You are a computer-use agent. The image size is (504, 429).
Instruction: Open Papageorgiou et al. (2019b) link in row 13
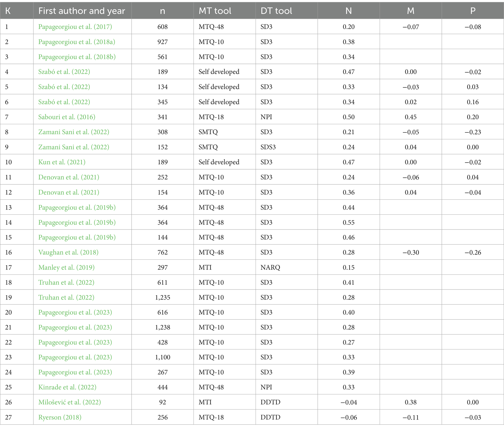point(77,207)
